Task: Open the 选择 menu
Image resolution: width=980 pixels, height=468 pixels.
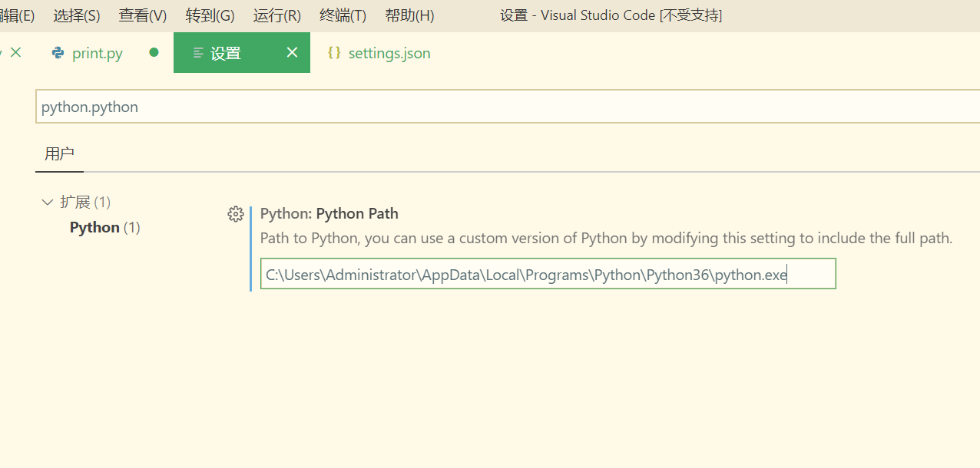Action: pos(76,15)
